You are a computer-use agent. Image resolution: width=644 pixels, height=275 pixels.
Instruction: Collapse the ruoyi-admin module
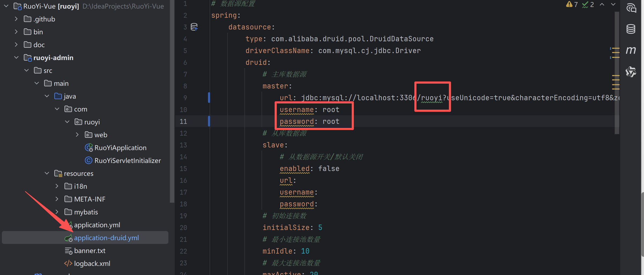click(16, 58)
